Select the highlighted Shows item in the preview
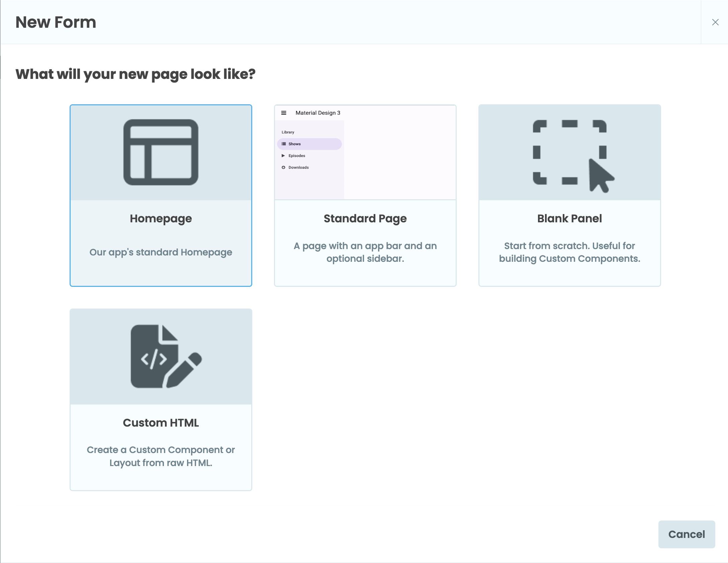 [308, 144]
